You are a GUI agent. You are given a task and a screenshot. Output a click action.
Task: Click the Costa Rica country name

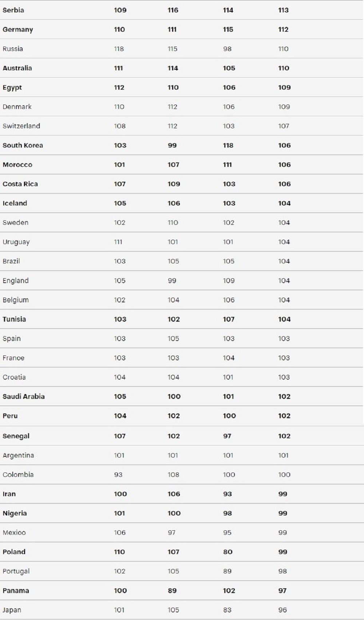pos(20,184)
